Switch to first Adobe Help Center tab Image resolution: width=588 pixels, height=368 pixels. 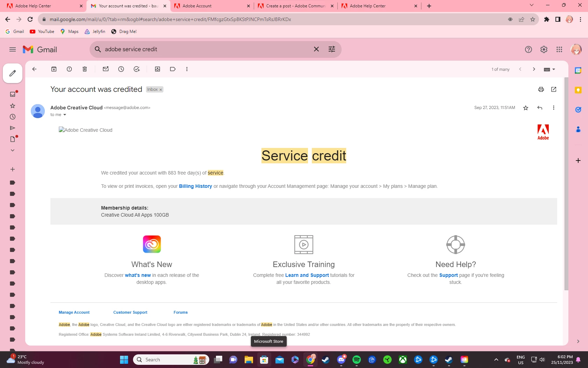click(x=45, y=6)
